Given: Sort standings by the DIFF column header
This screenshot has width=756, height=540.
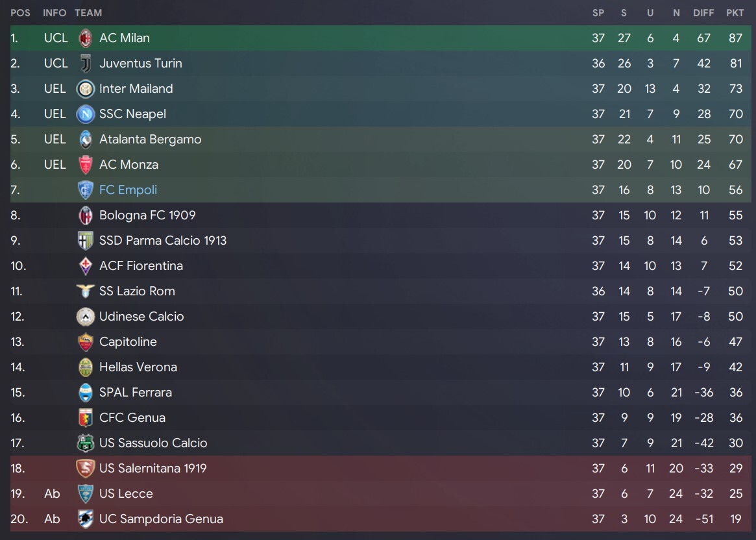Looking at the screenshot, I should (703, 13).
